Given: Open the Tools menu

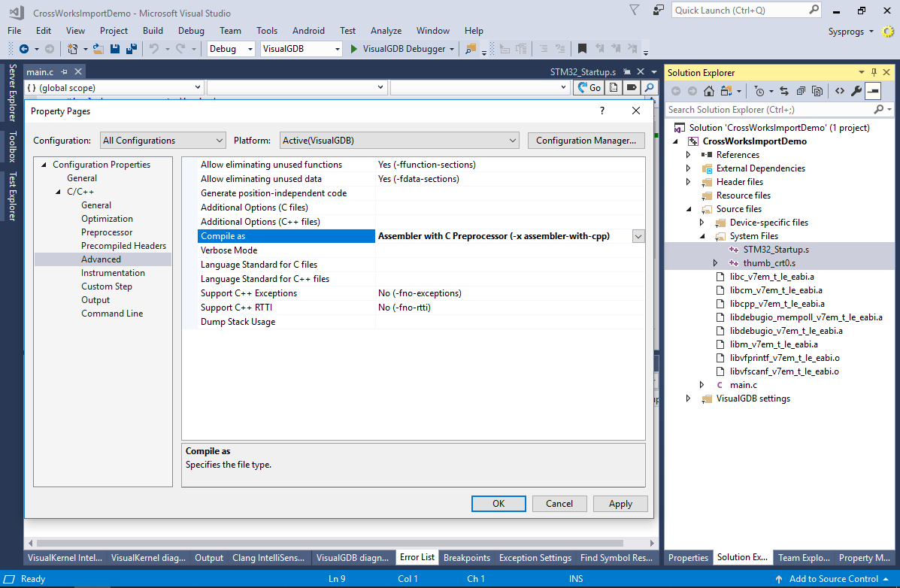Looking at the screenshot, I should [267, 30].
